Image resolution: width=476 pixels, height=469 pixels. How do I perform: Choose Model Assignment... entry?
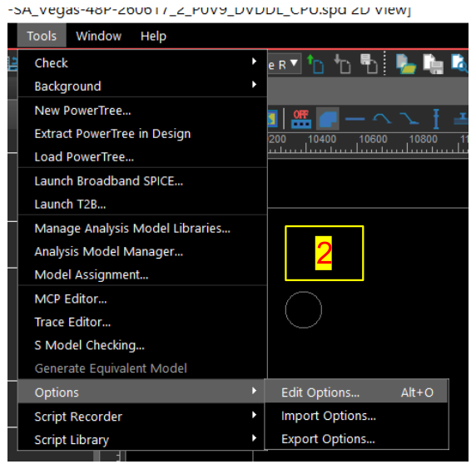(142, 274)
